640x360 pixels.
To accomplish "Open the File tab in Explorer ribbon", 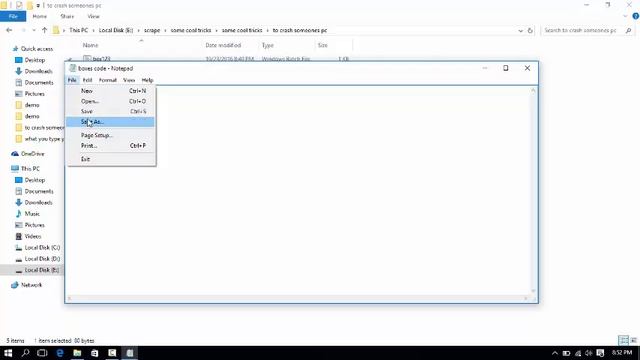I will pyautogui.click(x=13, y=16).
